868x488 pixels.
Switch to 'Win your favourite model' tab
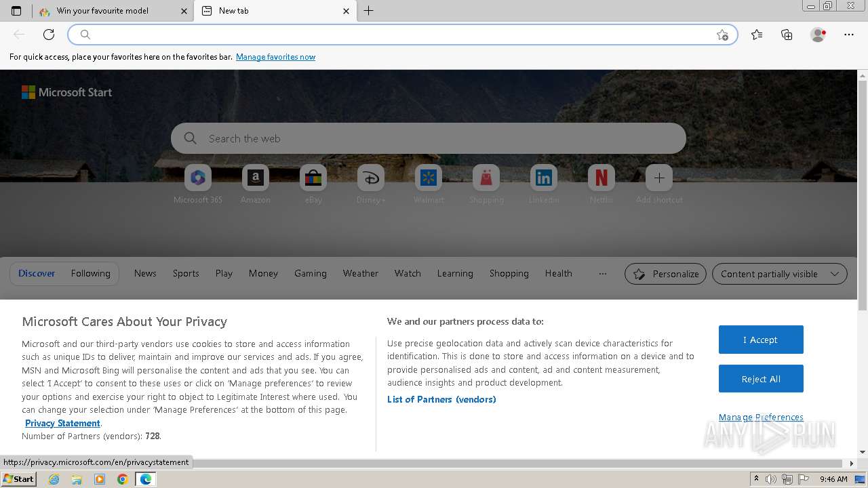click(113, 11)
